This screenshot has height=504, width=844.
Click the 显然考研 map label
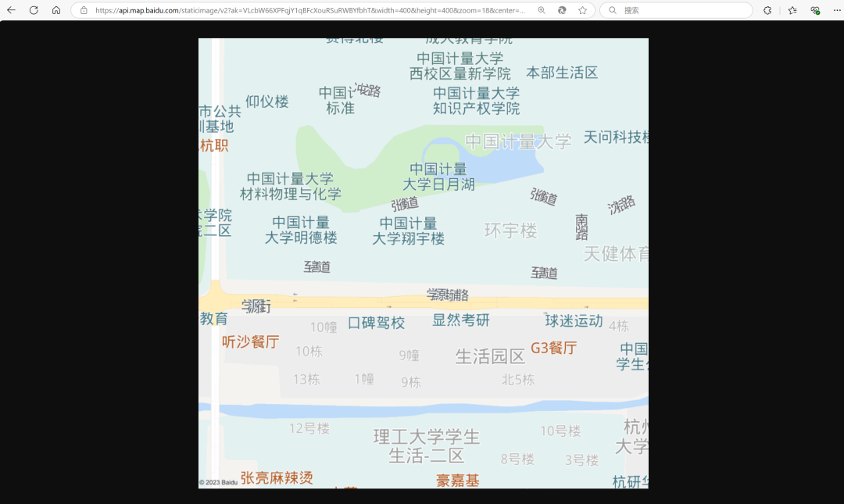(x=460, y=320)
